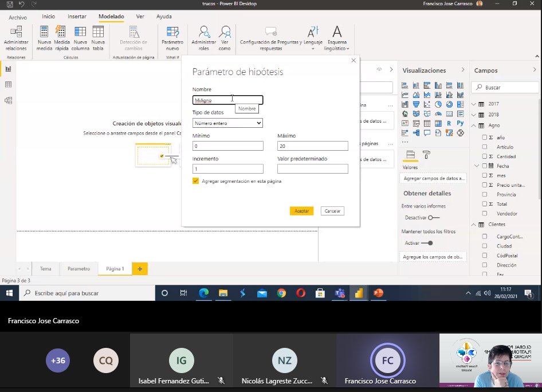Select the gauge visualization
This screenshot has width=542, height=392.
438,113
